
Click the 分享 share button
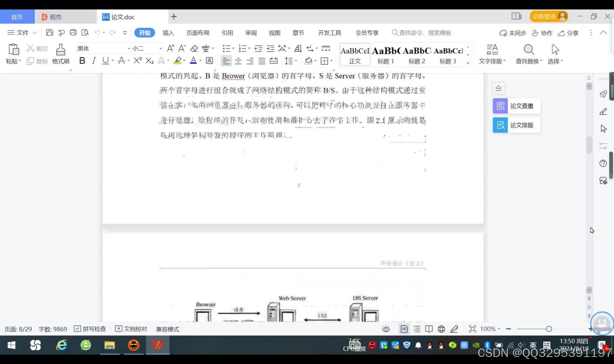click(568, 33)
